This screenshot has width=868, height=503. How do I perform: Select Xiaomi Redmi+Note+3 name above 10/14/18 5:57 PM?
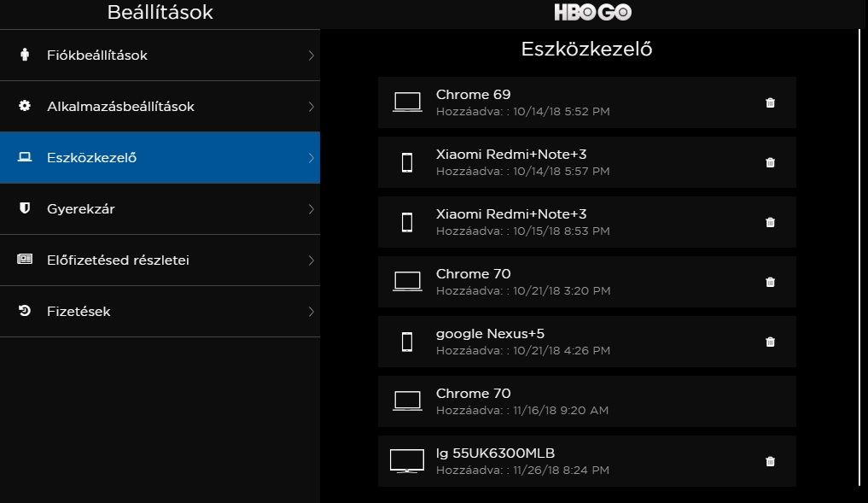[x=511, y=155]
